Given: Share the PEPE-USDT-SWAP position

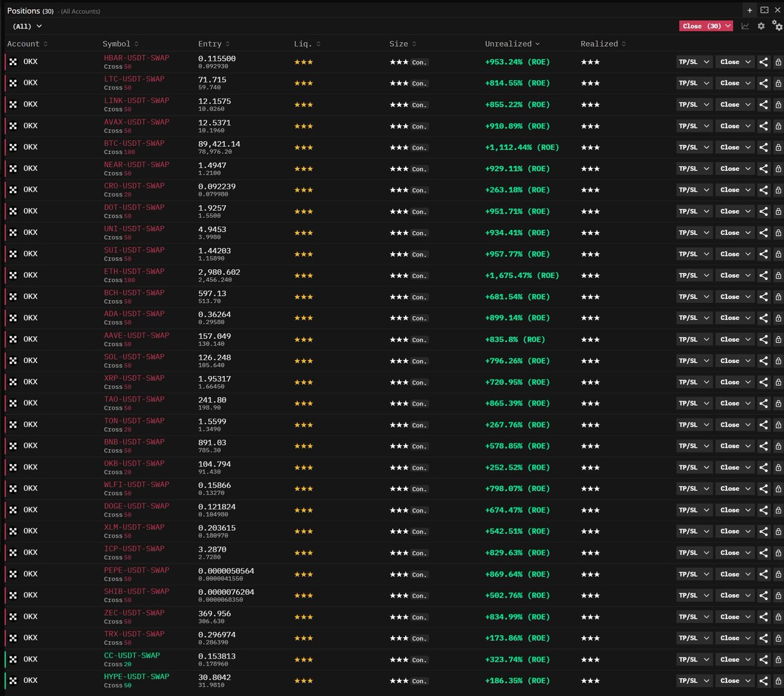Looking at the screenshot, I should pyautogui.click(x=763, y=575).
